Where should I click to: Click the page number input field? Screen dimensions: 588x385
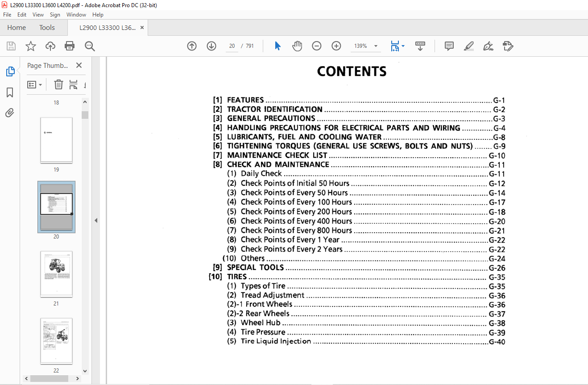[x=232, y=46]
